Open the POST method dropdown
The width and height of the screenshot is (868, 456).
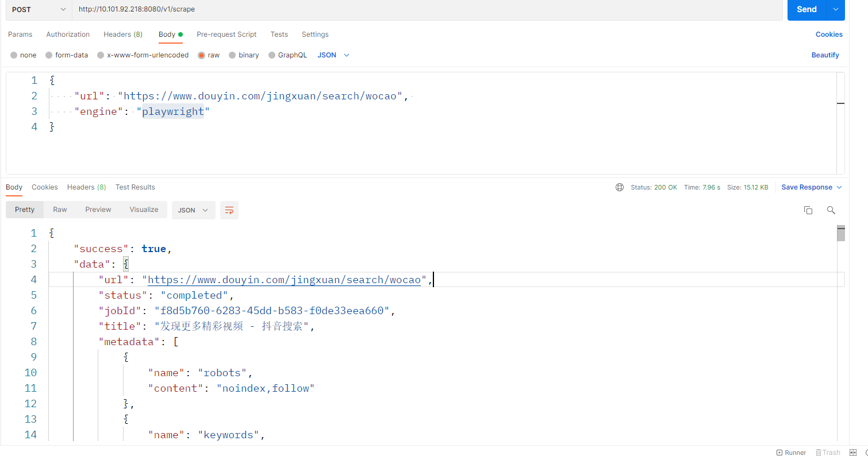39,9
